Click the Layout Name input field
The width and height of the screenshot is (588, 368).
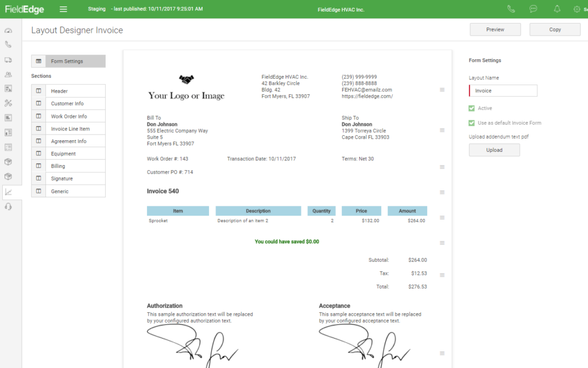coord(502,90)
